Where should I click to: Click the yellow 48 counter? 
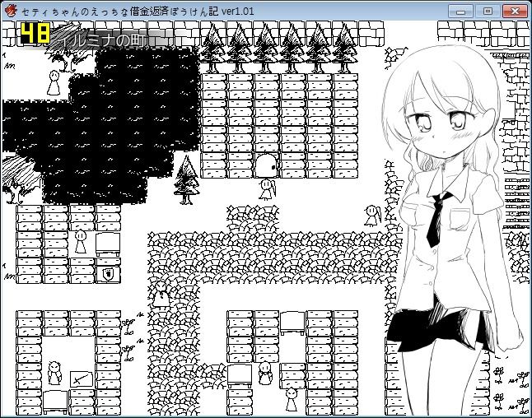pos(35,33)
